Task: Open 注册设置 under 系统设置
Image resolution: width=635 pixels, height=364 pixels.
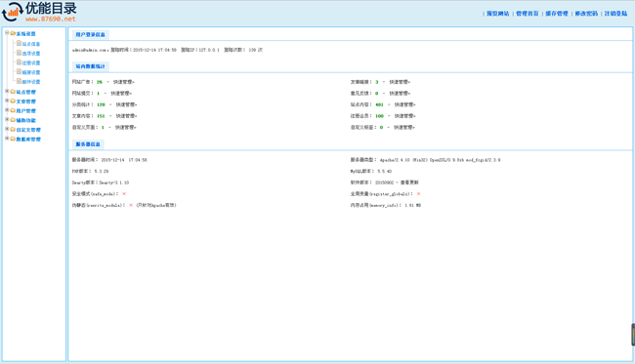Action: (x=31, y=63)
